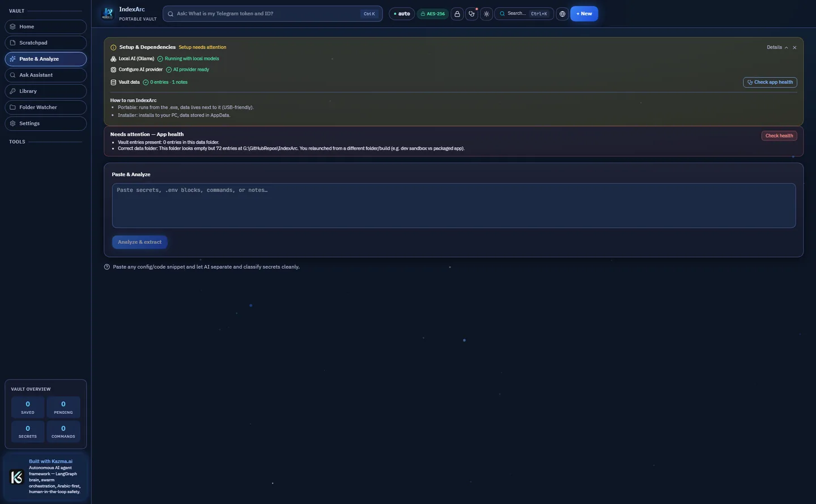Image resolution: width=816 pixels, height=504 pixels.
Task: Open the stethoscope health check icon
Action: point(471,14)
